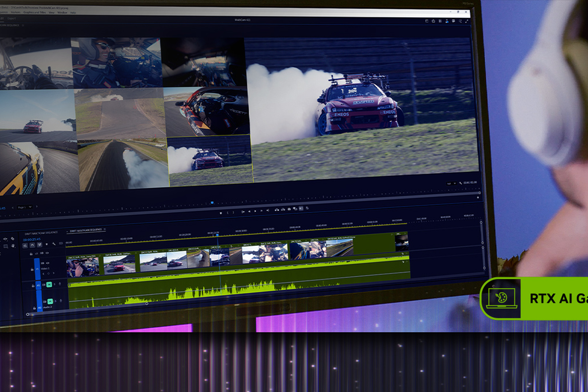Open the Comparison View button
Screen dimensions: 588x392
point(295,209)
